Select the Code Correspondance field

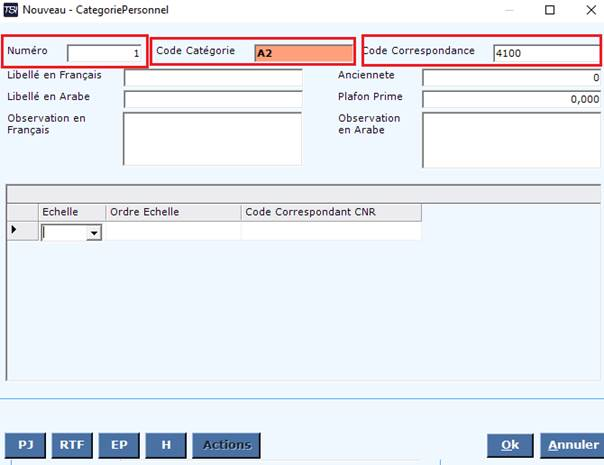pos(544,52)
